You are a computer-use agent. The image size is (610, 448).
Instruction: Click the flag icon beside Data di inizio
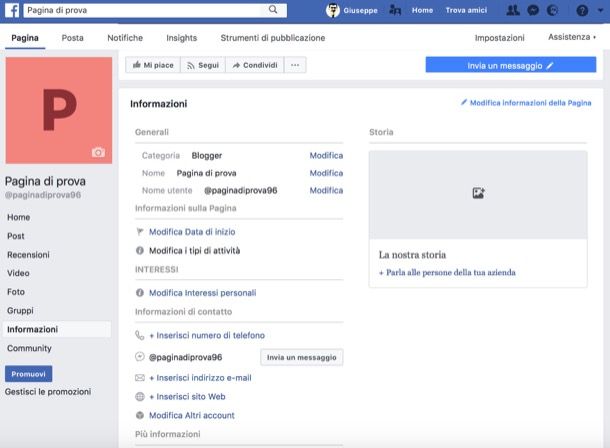(140, 232)
